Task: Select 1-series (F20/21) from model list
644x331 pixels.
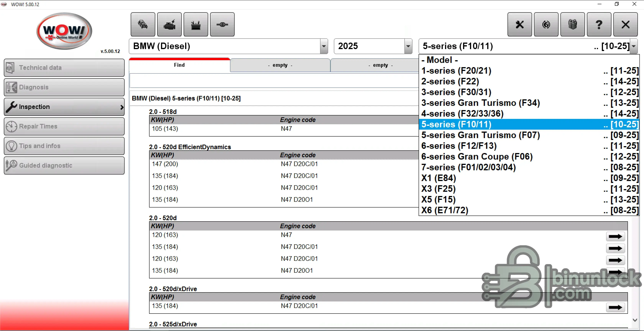Action: point(529,71)
